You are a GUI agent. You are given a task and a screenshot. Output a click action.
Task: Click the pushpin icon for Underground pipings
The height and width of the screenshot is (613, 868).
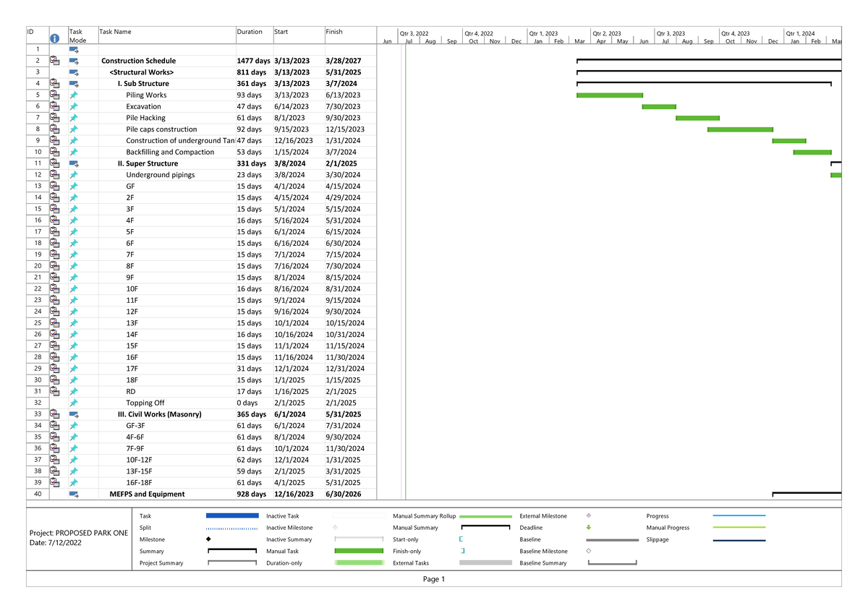coord(73,174)
